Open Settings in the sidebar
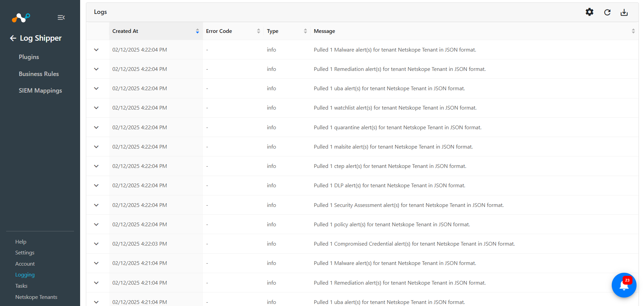The image size is (644, 306). pyautogui.click(x=25, y=253)
